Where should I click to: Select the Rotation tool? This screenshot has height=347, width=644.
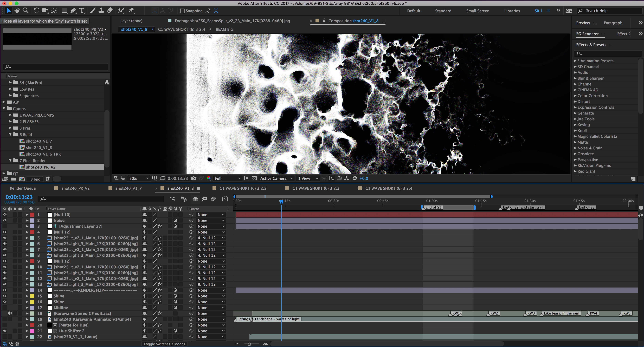36,10
